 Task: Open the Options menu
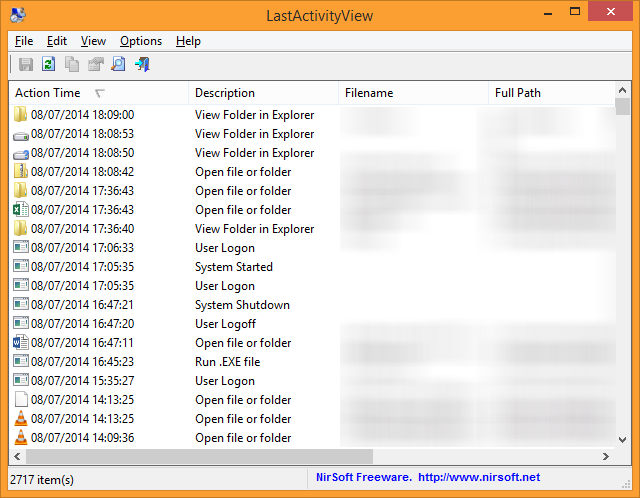click(x=141, y=41)
